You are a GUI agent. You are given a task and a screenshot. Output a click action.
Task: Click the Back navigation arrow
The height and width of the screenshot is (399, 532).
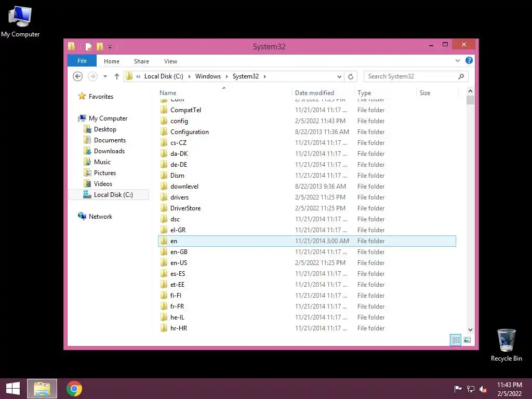click(x=78, y=76)
